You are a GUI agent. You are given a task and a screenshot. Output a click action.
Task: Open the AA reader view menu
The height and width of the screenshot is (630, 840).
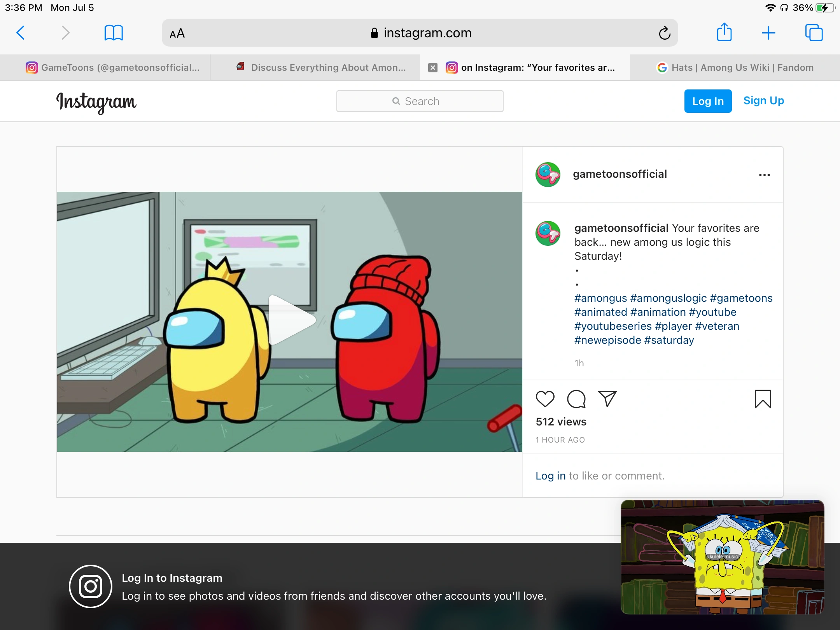tap(177, 33)
